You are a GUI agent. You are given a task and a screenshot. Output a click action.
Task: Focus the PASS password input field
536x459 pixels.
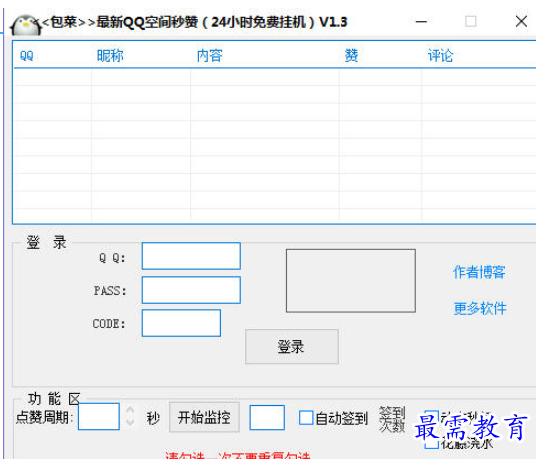(191, 290)
